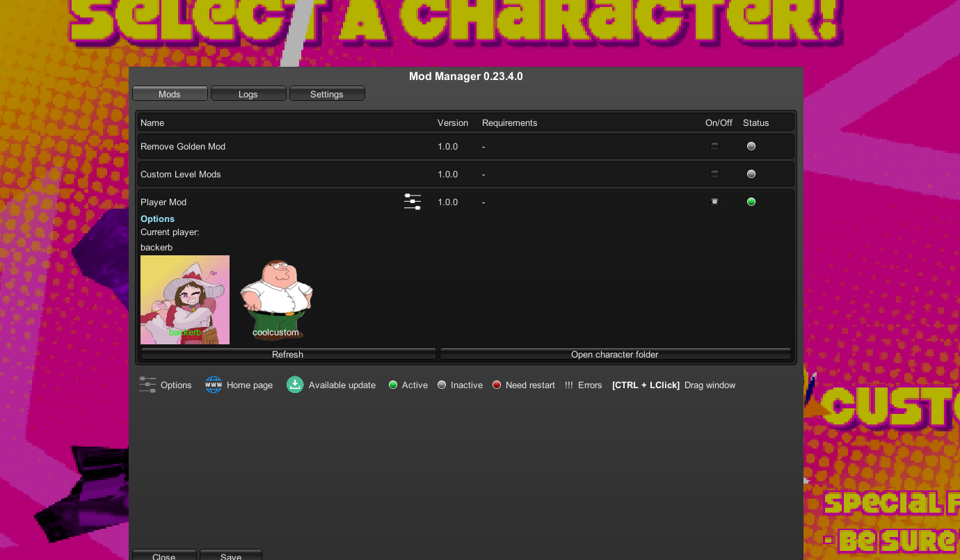Close the Mod Manager with the Close button

point(164,555)
